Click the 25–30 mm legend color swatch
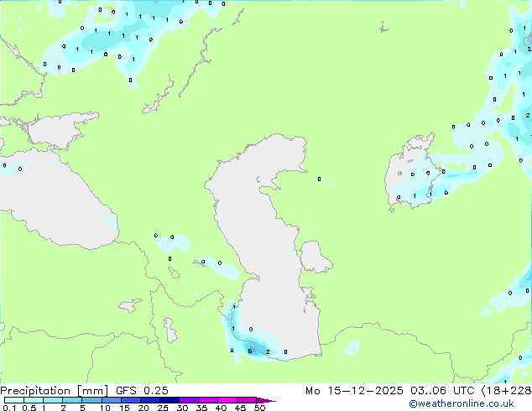This screenshot has height=411, width=532. (x=170, y=400)
